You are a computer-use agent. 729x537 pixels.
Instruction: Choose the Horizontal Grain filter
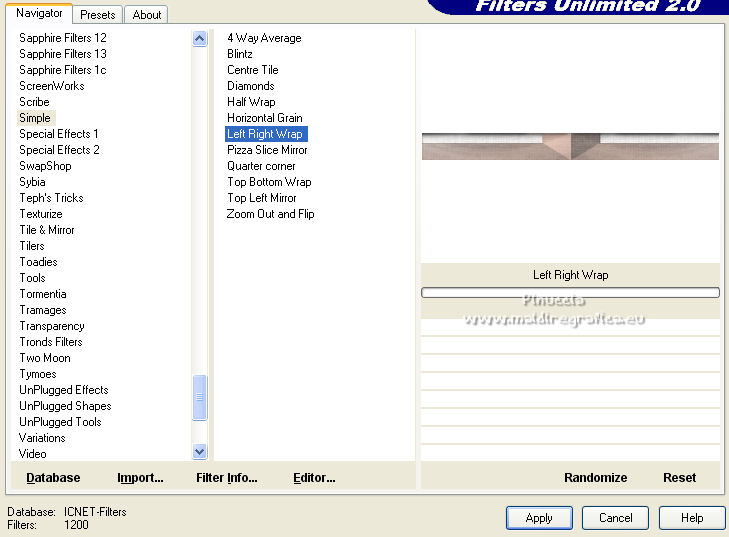[x=265, y=118]
